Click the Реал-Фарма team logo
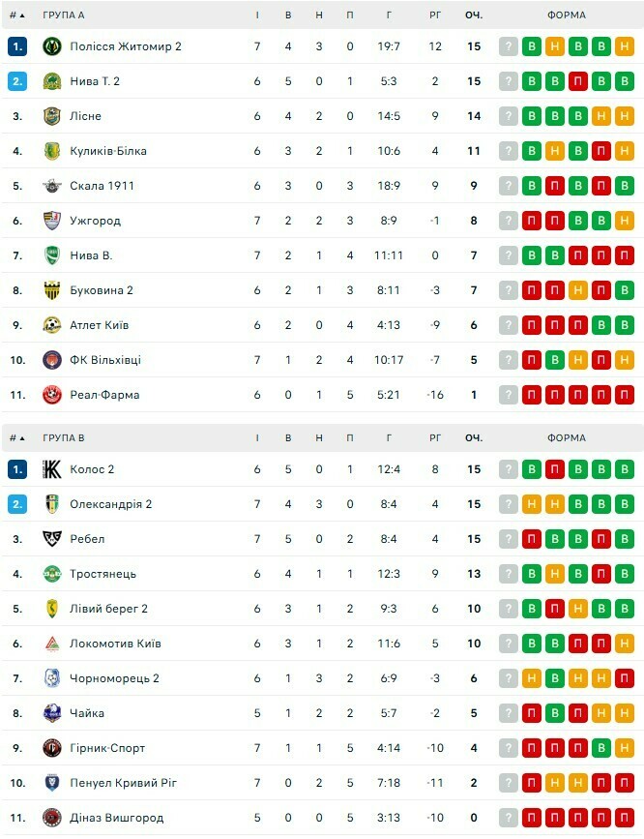 (x=52, y=395)
